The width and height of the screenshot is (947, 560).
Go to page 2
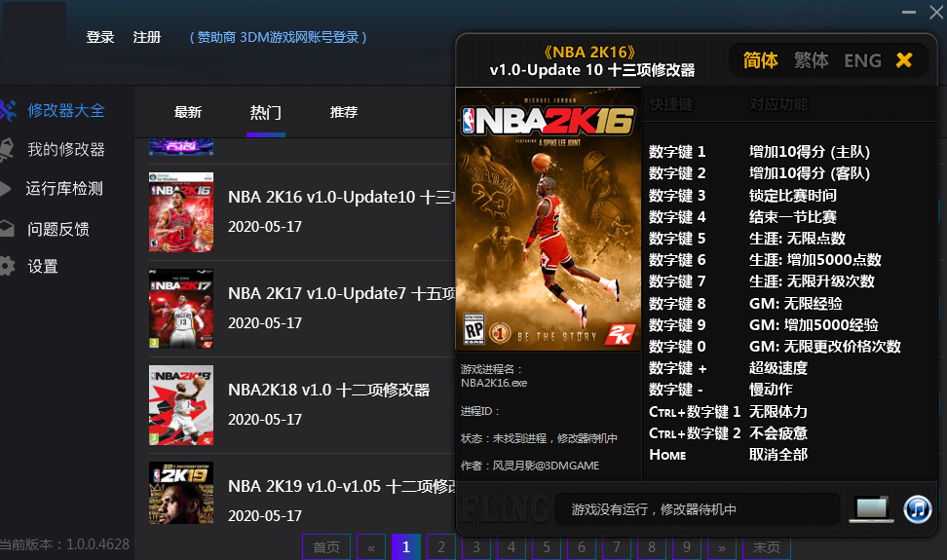(441, 546)
